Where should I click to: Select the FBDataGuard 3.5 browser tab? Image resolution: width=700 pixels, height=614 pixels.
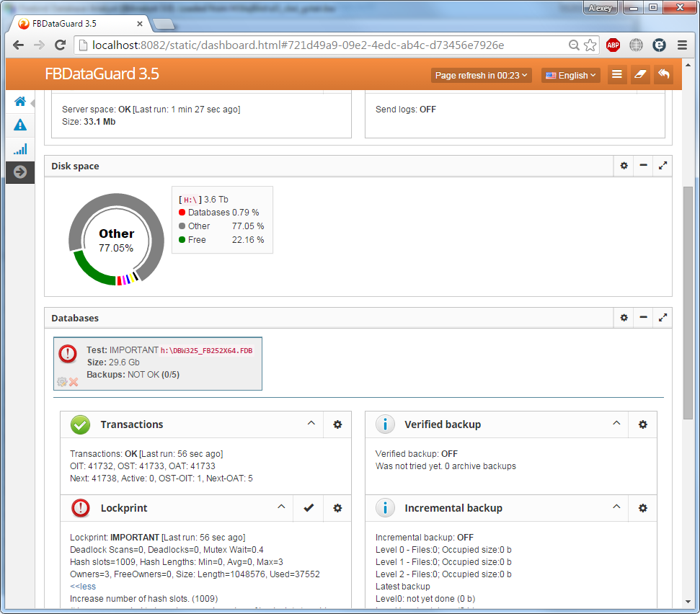(x=79, y=24)
